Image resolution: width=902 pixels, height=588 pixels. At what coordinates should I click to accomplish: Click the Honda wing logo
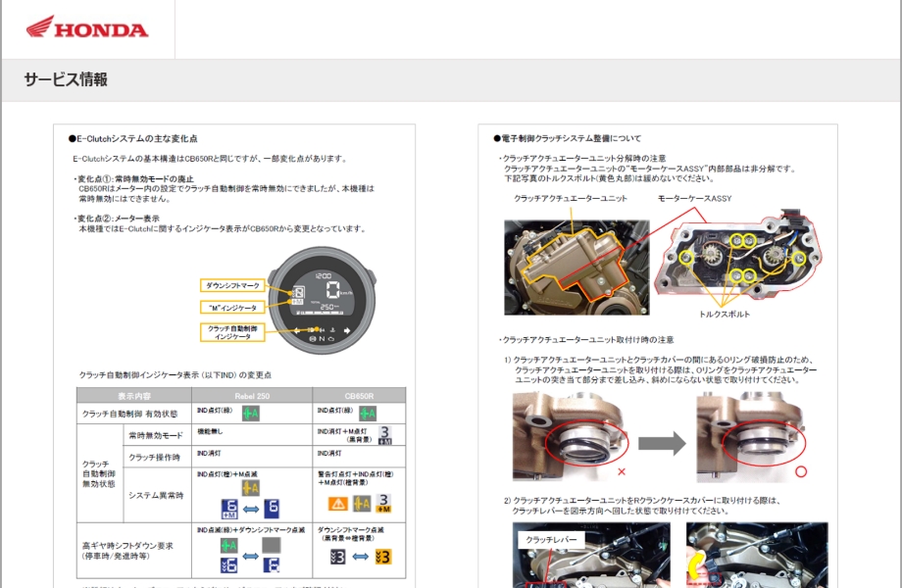[87, 27]
